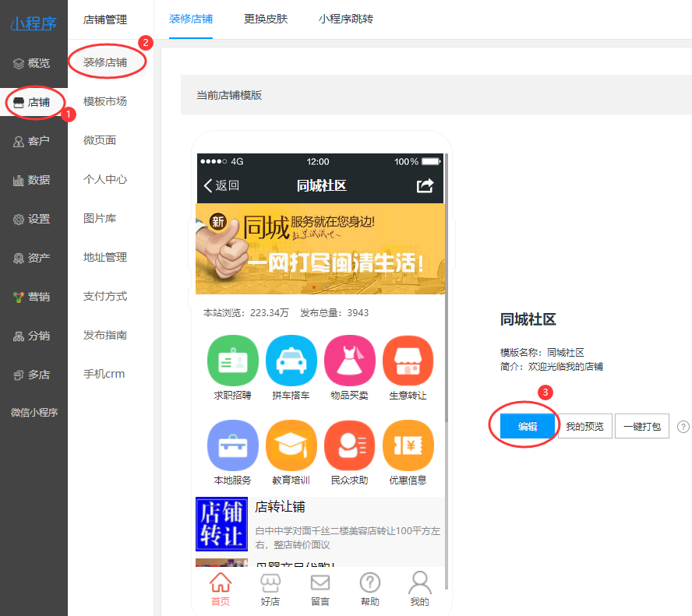Go to 营销 in the left sidebar

[x=34, y=297]
